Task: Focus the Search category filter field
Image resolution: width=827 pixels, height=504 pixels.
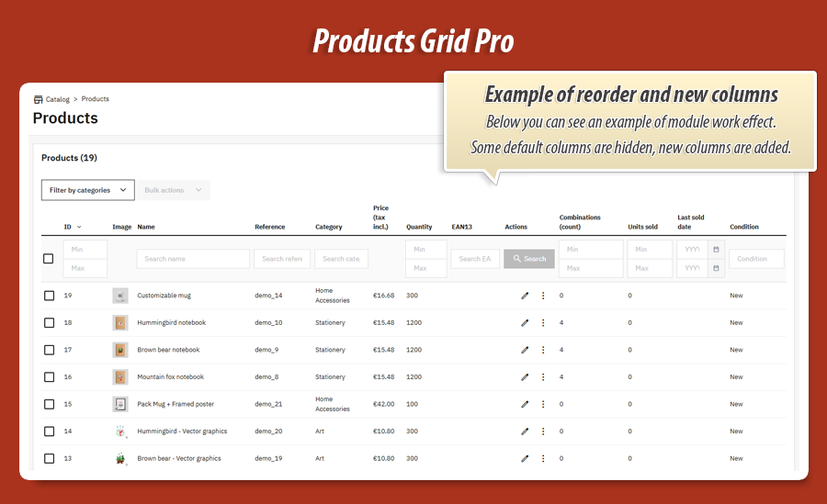Action: click(x=341, y=259)
